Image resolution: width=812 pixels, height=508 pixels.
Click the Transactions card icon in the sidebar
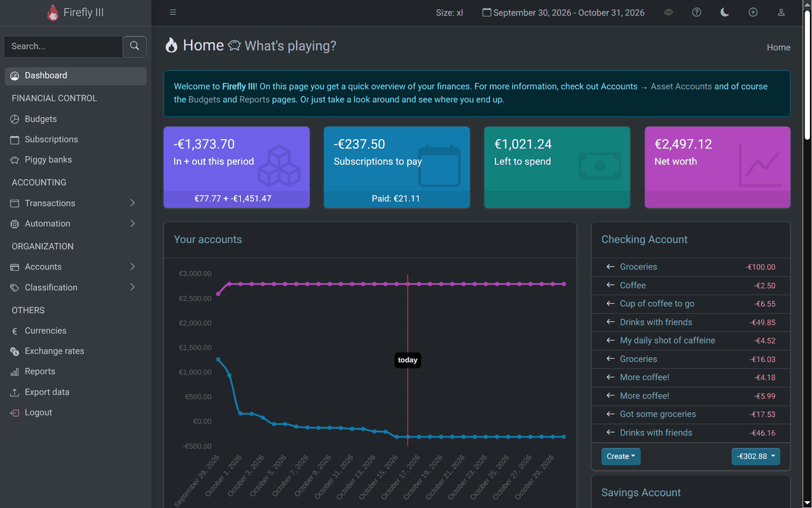point(15,203)
